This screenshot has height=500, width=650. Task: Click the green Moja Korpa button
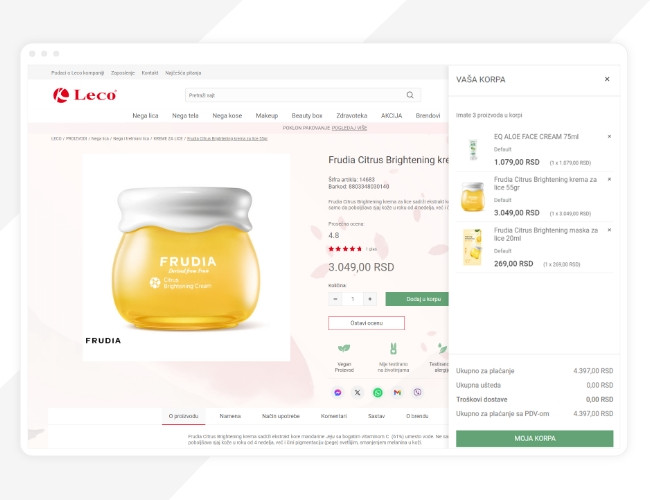[x=534, y=438]
